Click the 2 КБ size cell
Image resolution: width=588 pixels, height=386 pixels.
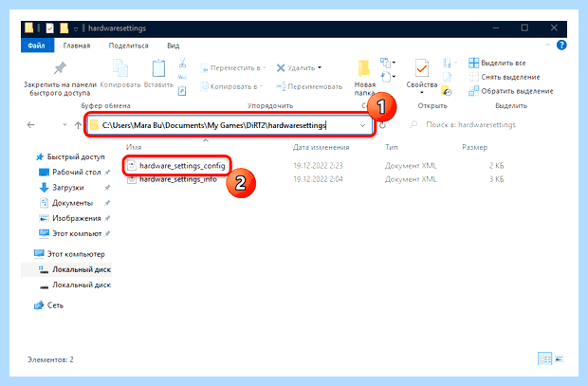tap(497, 166)
